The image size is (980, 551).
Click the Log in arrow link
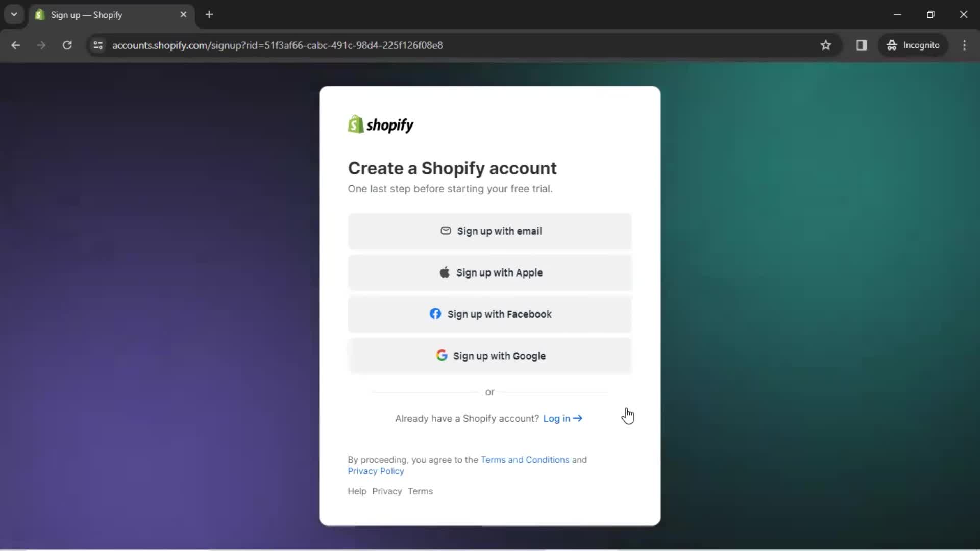[562, 418]
